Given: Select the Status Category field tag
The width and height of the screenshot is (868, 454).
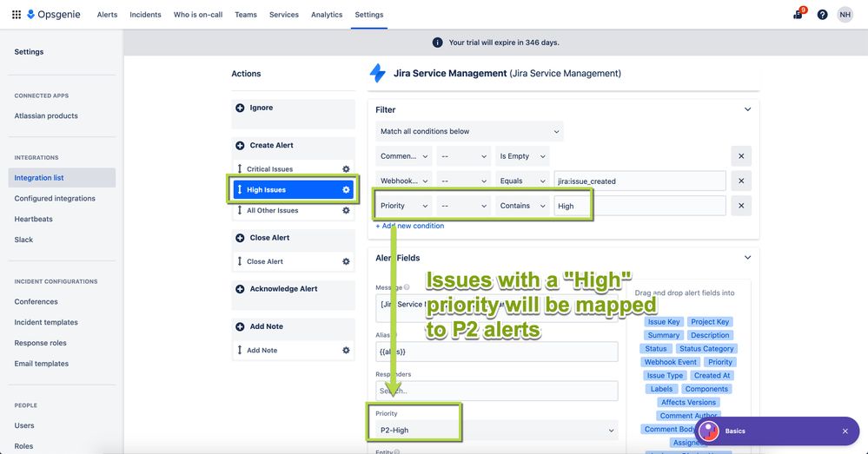Looking at the screenshot, I should tap(706, 349).
